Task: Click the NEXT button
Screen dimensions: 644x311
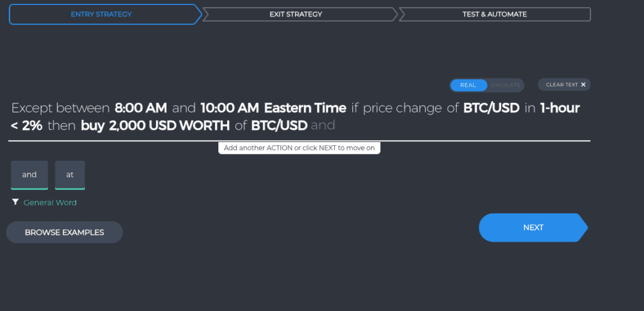Action: (x=533, y=227)
